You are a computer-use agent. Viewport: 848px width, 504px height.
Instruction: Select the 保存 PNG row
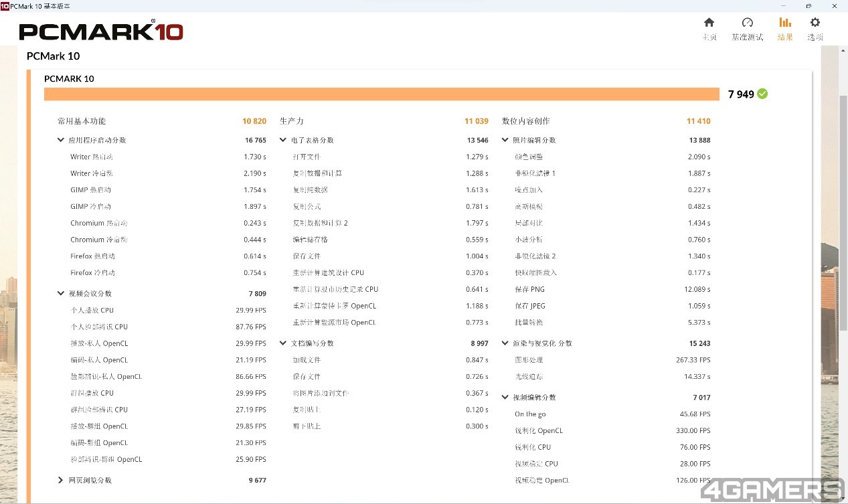click(x=612, y=289)
